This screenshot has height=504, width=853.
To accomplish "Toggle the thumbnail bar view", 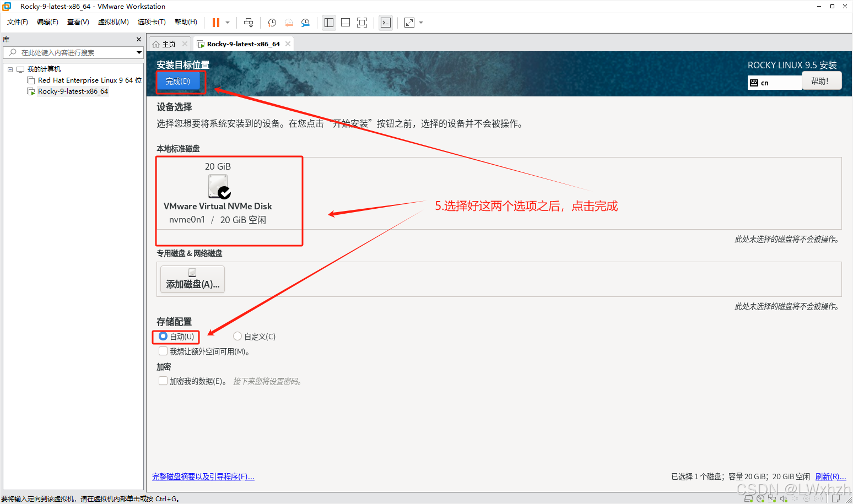I will [345, 23].
